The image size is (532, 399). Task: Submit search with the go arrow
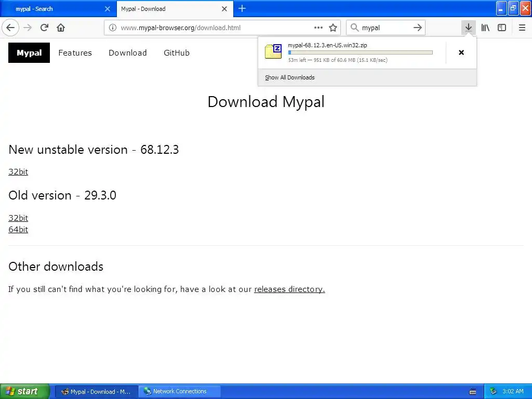[418, 28]
